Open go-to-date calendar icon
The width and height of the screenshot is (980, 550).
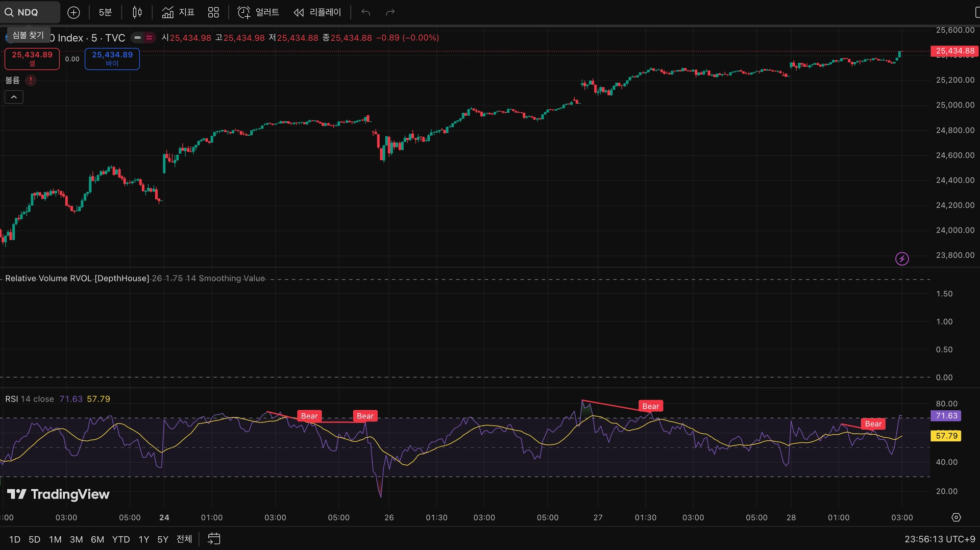click(214, 539)
